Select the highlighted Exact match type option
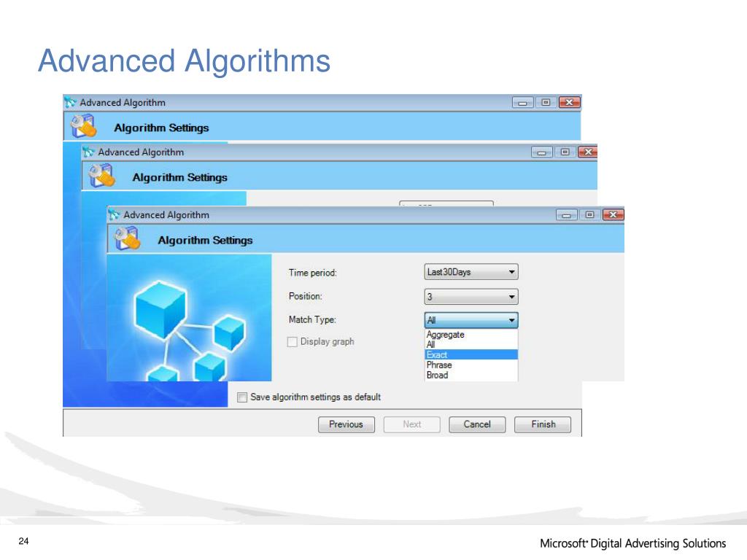The height and width of the screenshot is (560, 747). point(471,355)
